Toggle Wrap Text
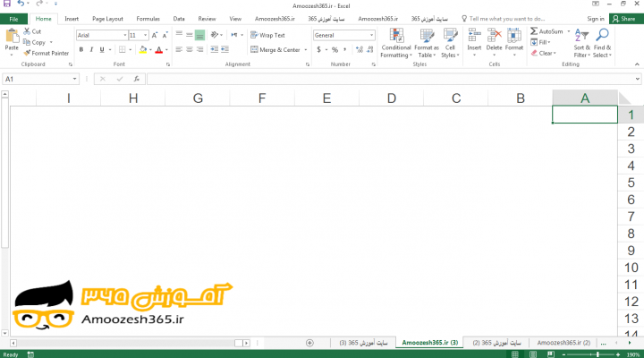644x358 pixels. (267, 35)
